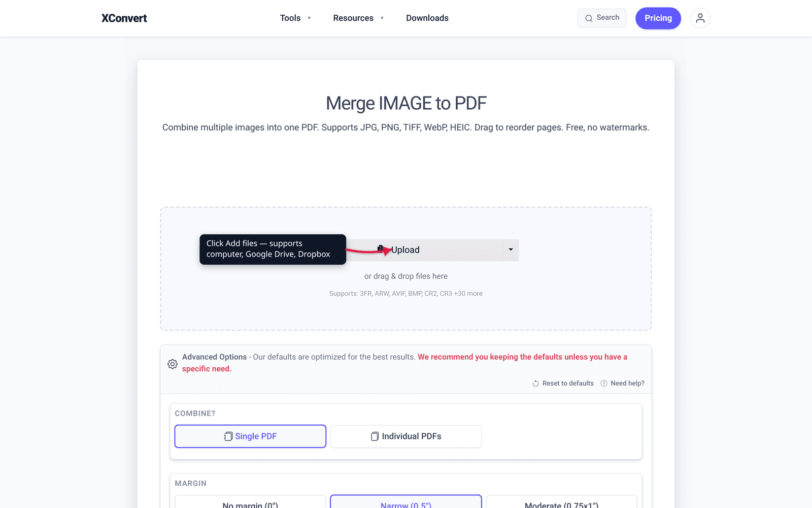This screenshot has height=508, width=812.
Task: Click the Advanced Options gear icon
Action: 173,364
